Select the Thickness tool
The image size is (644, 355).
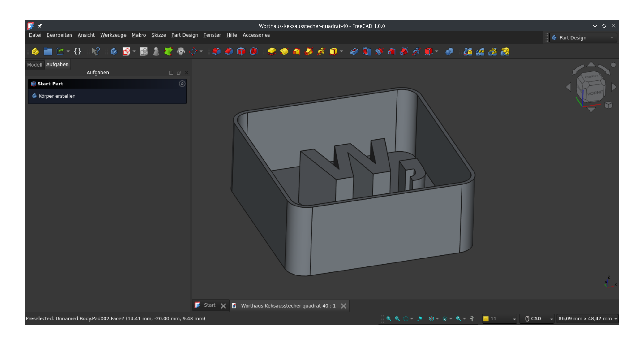253,51
